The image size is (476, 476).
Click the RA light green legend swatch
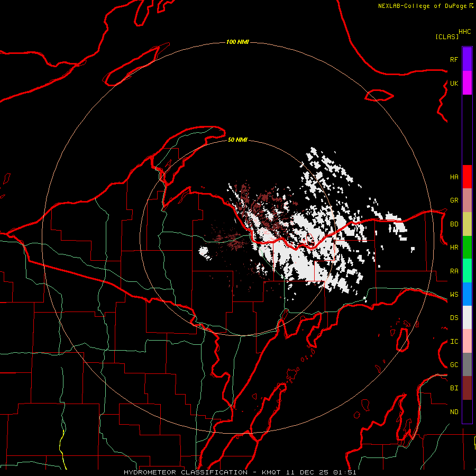[467, 271]
